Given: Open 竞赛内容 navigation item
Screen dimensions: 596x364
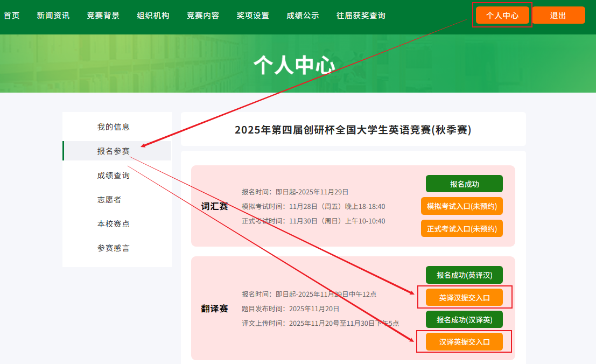Looking at the screenshot, I should click(x=203, y=16).
